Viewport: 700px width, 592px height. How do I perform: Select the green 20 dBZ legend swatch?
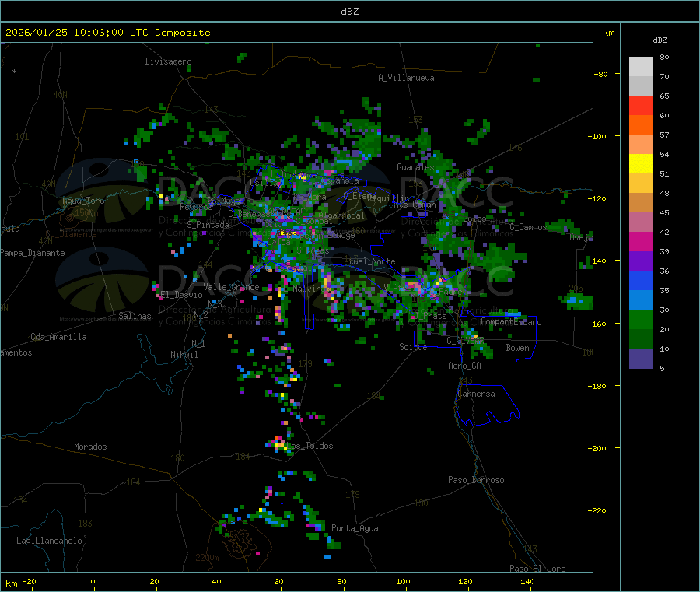641,319
